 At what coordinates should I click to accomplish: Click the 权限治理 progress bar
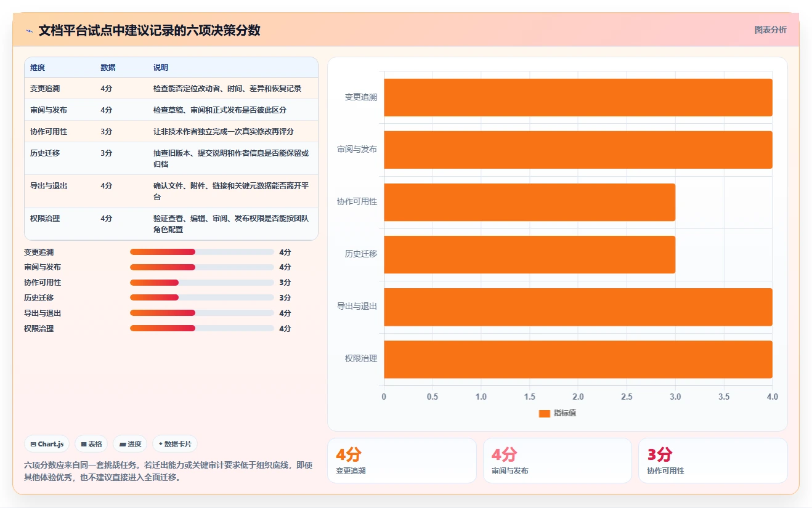[x=201, y=328]
